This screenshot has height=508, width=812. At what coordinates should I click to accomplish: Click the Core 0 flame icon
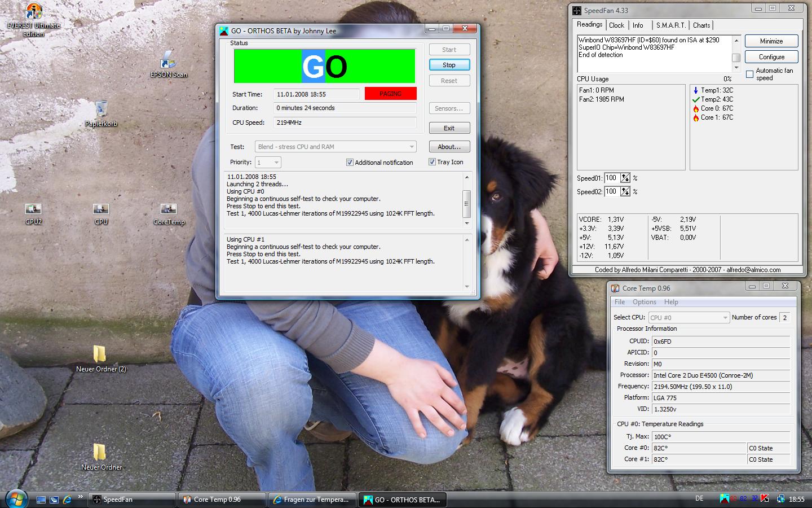coord(696,108)
